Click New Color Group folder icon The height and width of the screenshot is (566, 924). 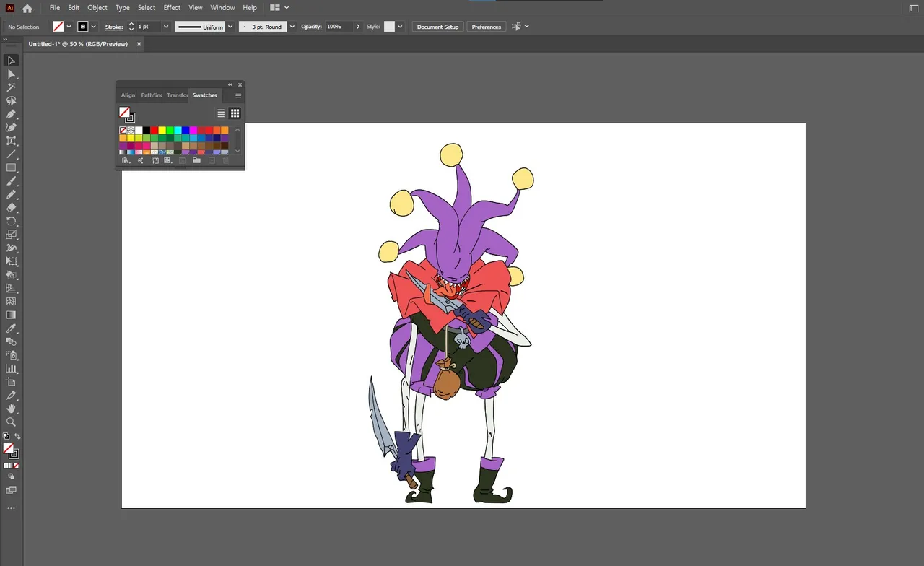[x=196, y=160]
